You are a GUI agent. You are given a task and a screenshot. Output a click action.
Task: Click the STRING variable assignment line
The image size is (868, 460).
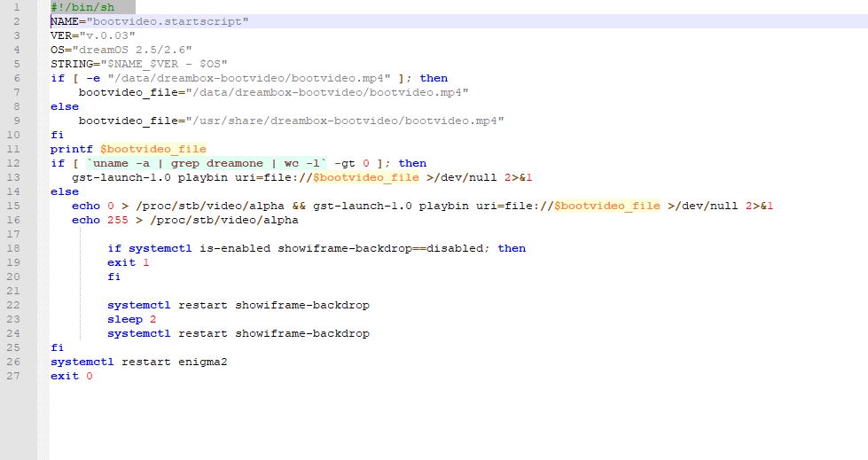[139, 64]
